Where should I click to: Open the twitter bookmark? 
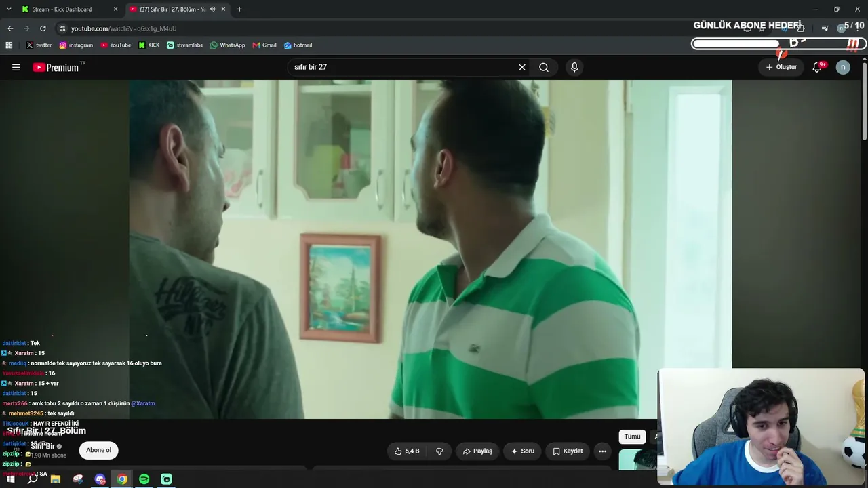point(39,45)
